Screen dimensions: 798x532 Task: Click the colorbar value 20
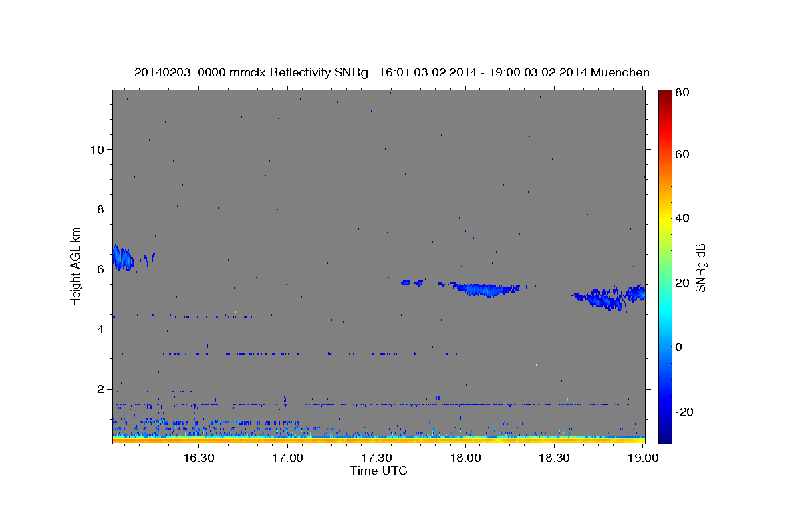click(684, 283)
